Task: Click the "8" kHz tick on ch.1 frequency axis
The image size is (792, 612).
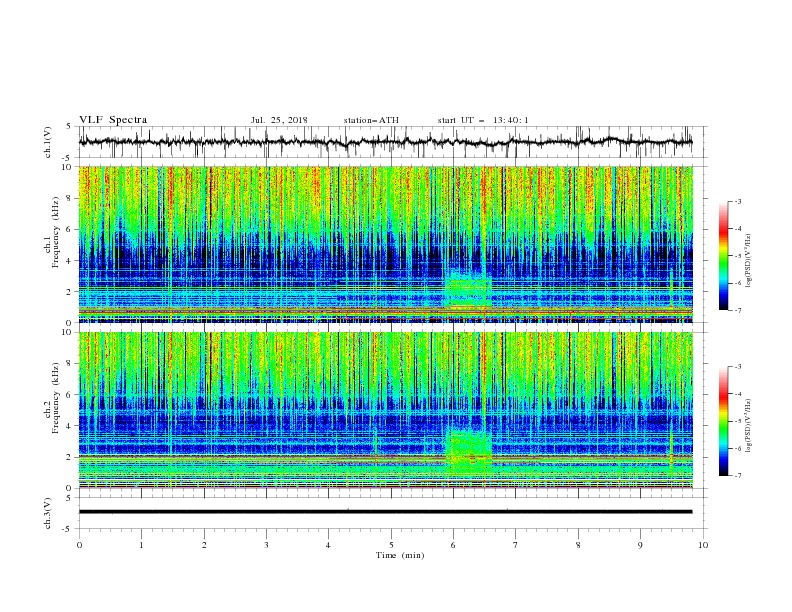Action: pyautogui.click(x=70, y=198)
